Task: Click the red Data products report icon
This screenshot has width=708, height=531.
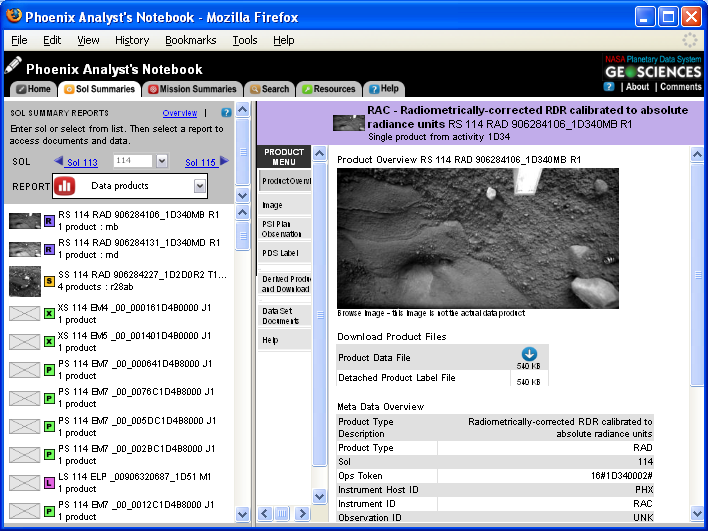Action: click(x=64, y=186)
